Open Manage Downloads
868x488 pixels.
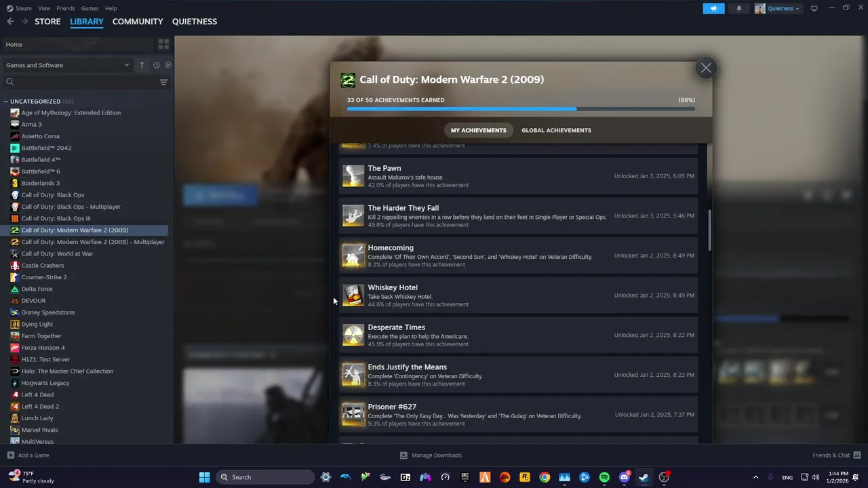(431, 455)
